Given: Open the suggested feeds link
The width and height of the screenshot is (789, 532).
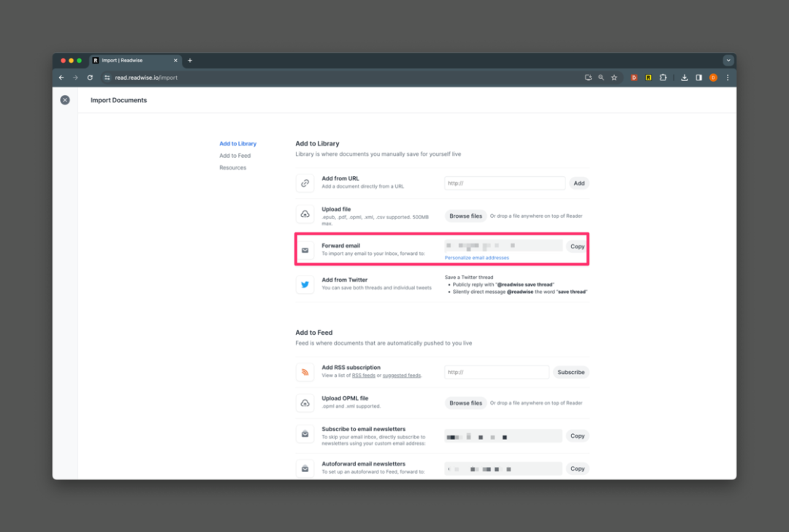Looking at the screenshot, I should pyautogui.click(x=402, y=376).
